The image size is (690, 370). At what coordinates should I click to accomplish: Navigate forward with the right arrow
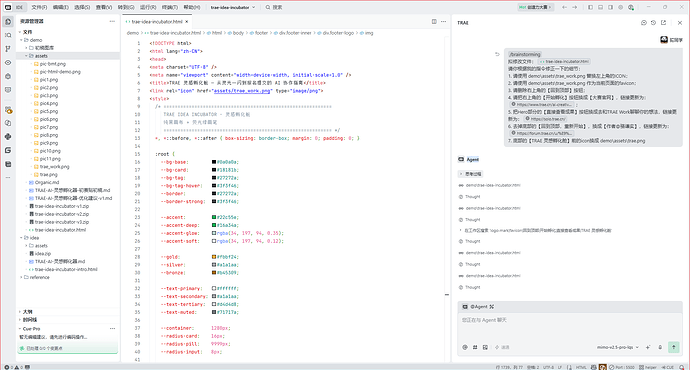(575, 7)
